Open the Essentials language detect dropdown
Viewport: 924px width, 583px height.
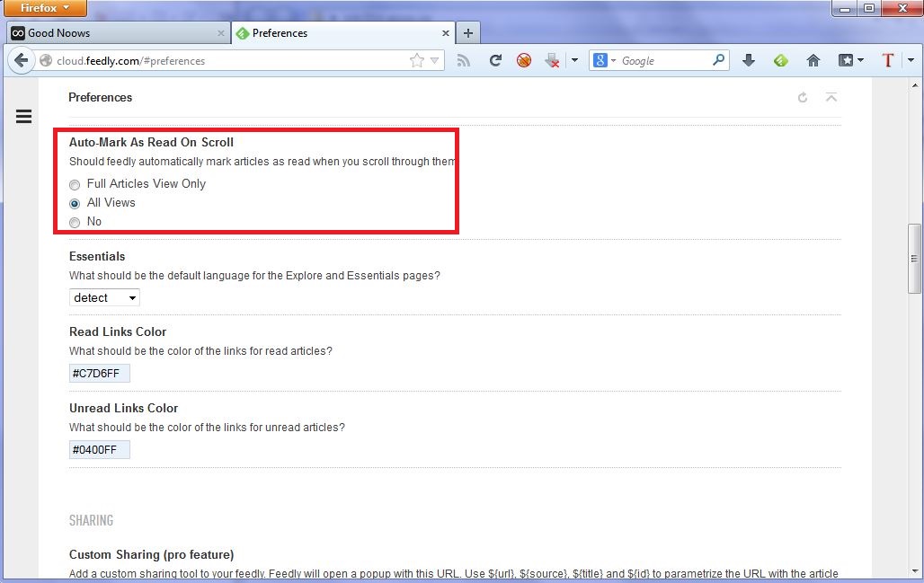(x=104, y=297)
